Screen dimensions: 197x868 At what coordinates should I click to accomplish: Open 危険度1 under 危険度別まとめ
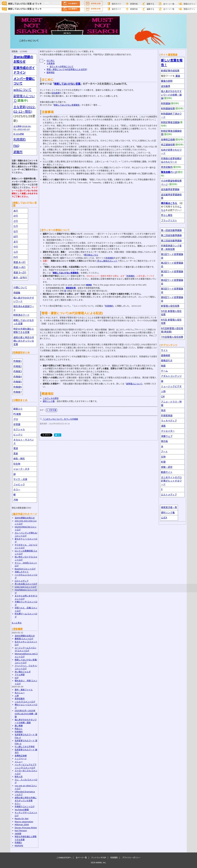click(17, 361)
